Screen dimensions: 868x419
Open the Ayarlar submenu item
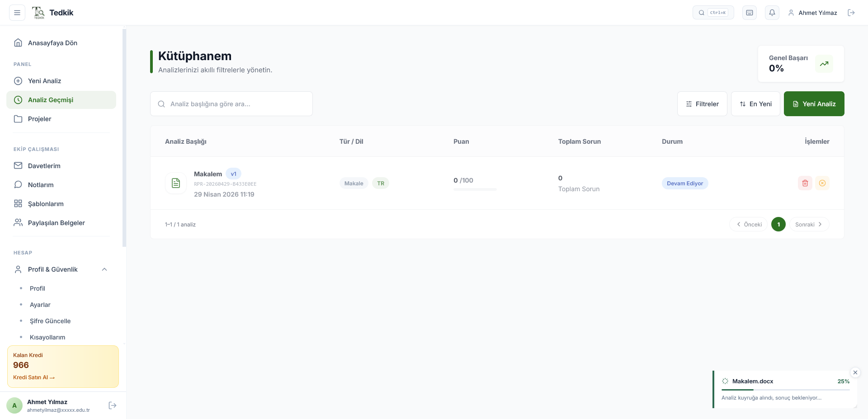(40, 305)
